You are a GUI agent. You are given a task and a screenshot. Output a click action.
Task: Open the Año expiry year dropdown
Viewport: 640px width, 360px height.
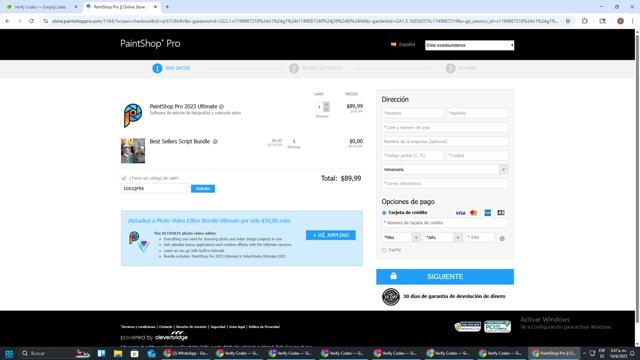click(x=442, y=238)
